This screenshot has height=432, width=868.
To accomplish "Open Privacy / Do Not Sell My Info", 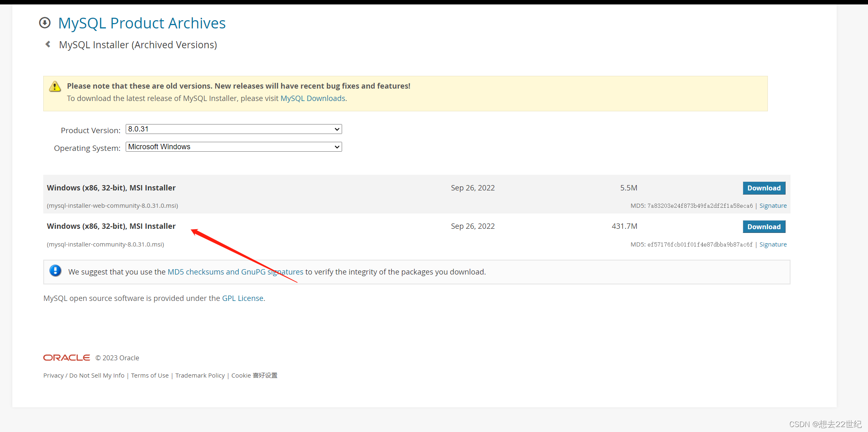I will [x=84, y=375].
